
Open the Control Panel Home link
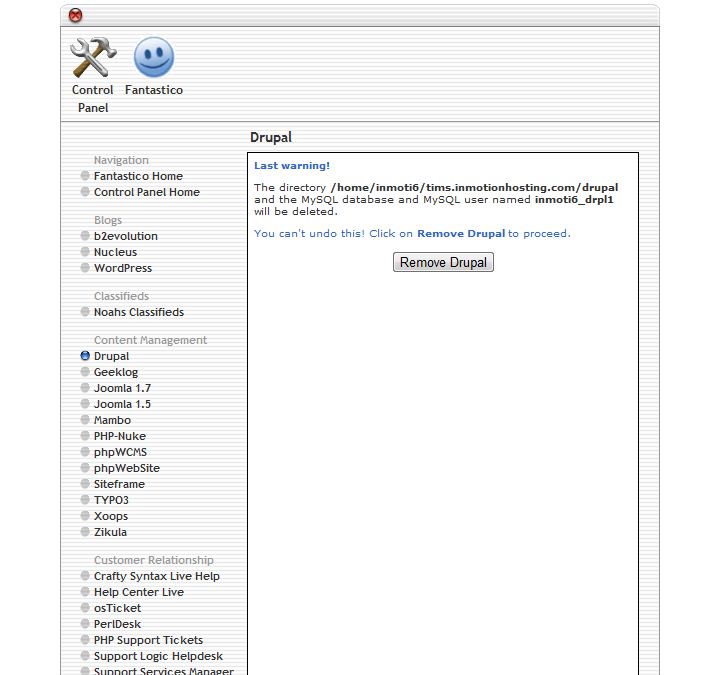(x=147, y=192)
